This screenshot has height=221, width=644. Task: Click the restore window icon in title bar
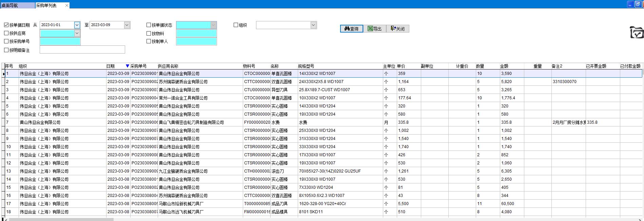638,4
